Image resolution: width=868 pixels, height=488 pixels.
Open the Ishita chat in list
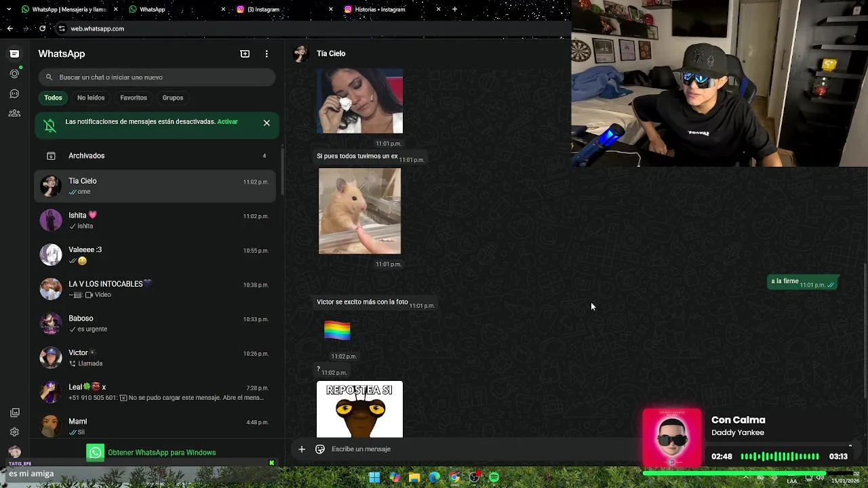(157, 220)
